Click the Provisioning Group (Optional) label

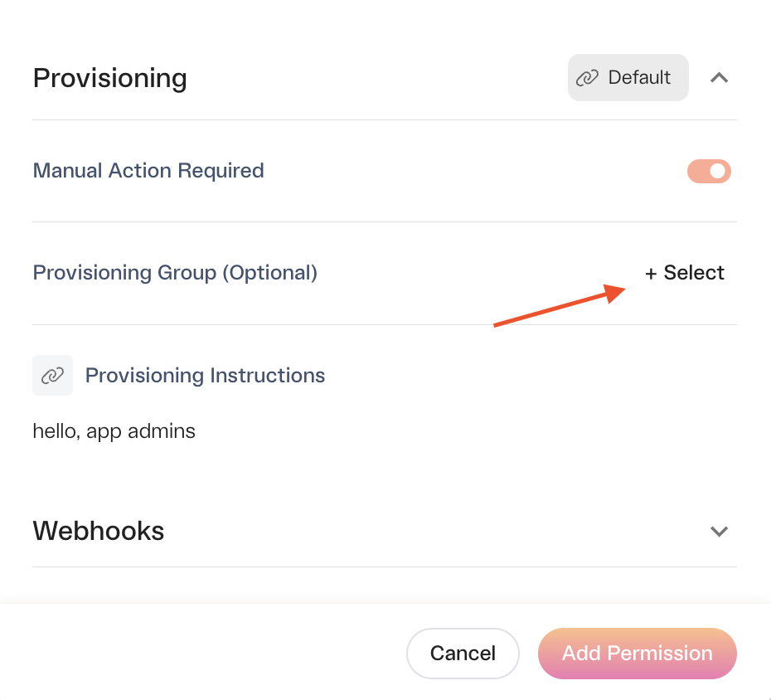pos(175,273)
